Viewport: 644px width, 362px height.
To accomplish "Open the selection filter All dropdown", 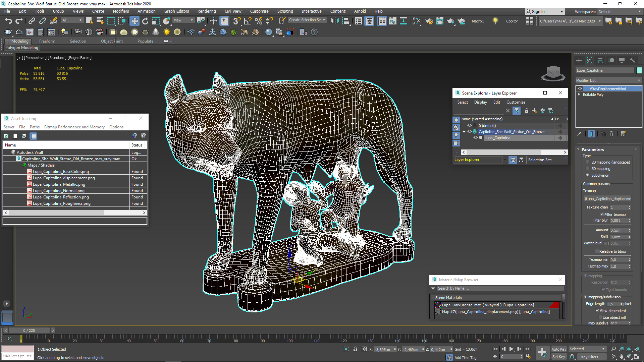I will pyautogui.click(x=72, y=20).
